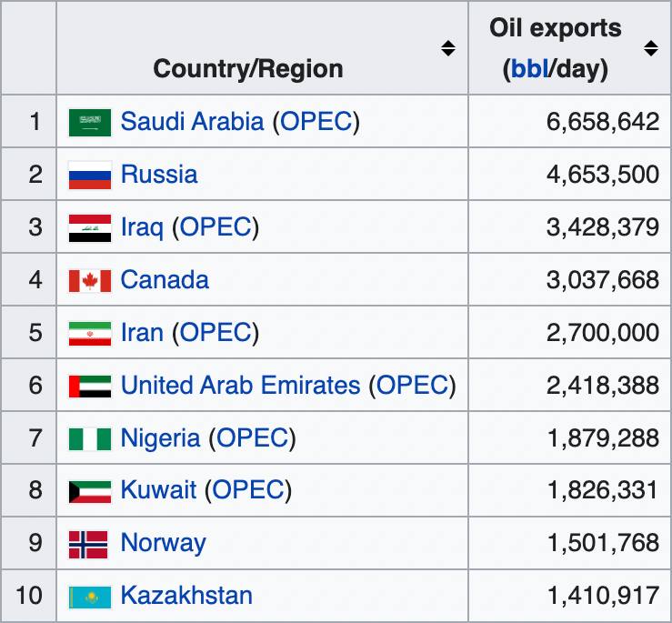This screenshot has width=672, height=623.
Task: Open the bbl link in header
Action: tap(530, 68)
